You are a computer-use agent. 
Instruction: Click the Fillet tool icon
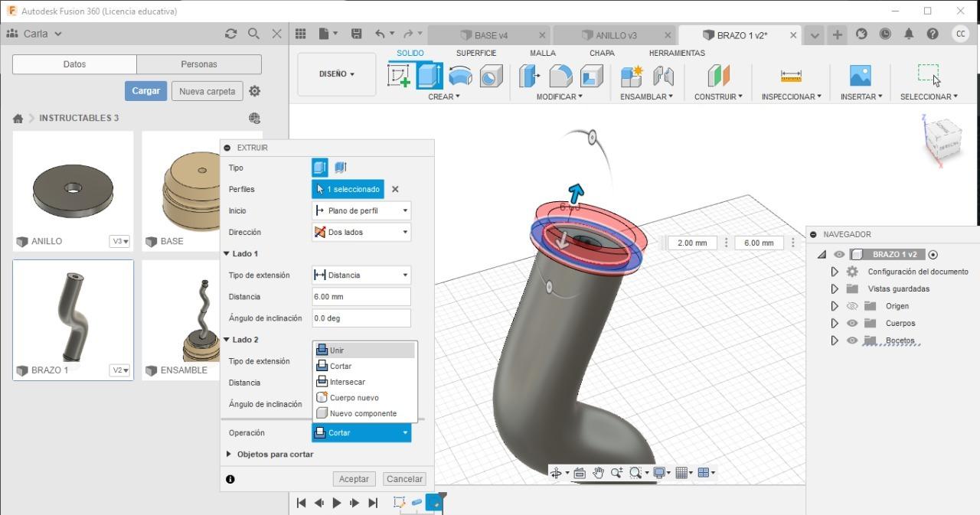[560, 75]
